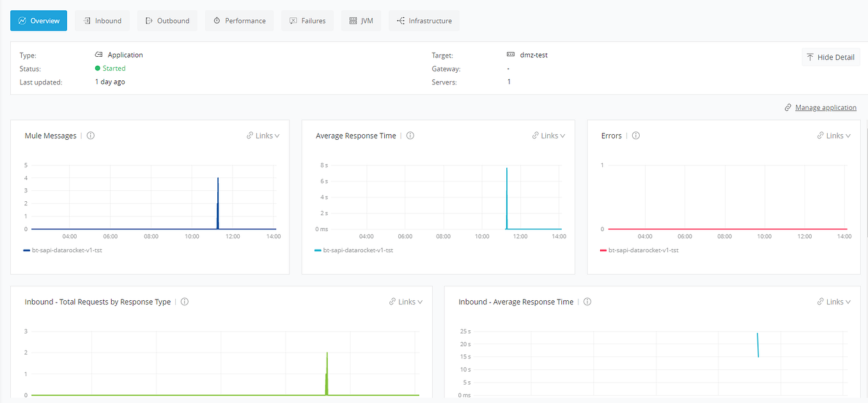Click the Inbound Total Requests info icon
The width and height of the screenshot is (868, 403).
[x=184, y=301]
